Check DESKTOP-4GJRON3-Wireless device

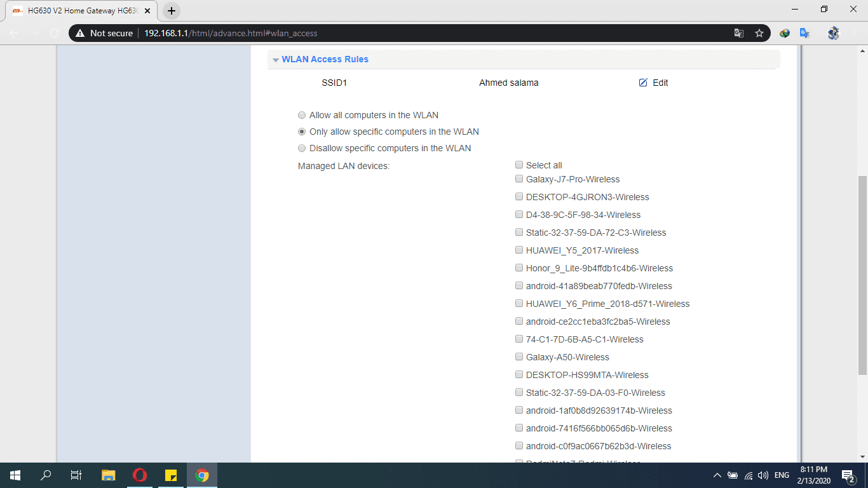519,196
